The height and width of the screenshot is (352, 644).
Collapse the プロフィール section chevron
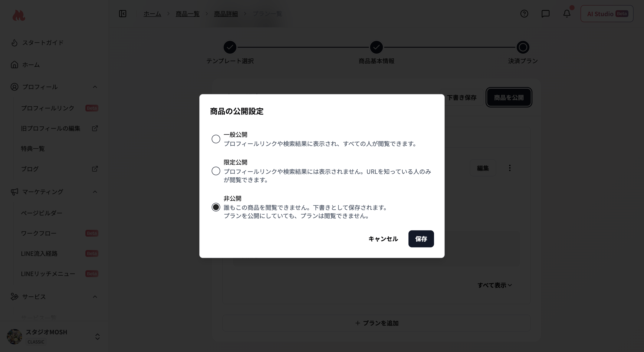click(x=95, y=87)
